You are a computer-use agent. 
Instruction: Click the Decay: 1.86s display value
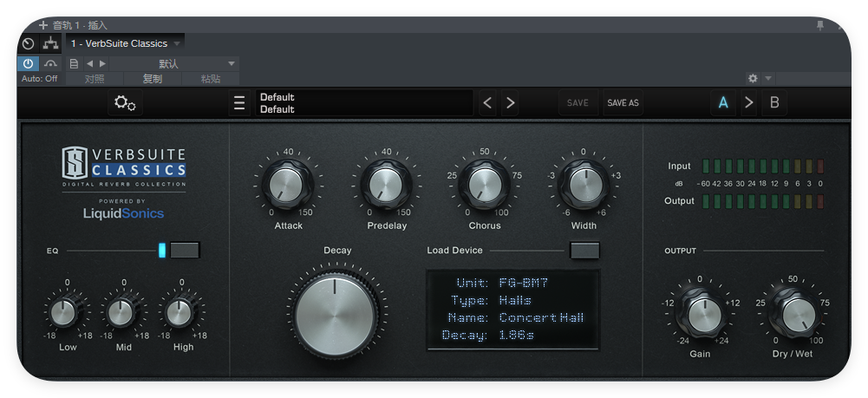[517, 335]
